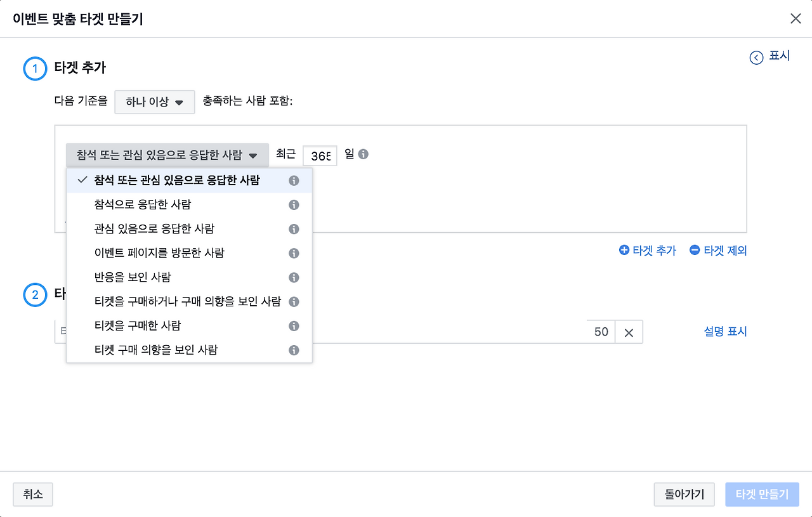Open the 설명 표시 link
The height and width of the screenshot is (517, 812).
coord(725,331)
